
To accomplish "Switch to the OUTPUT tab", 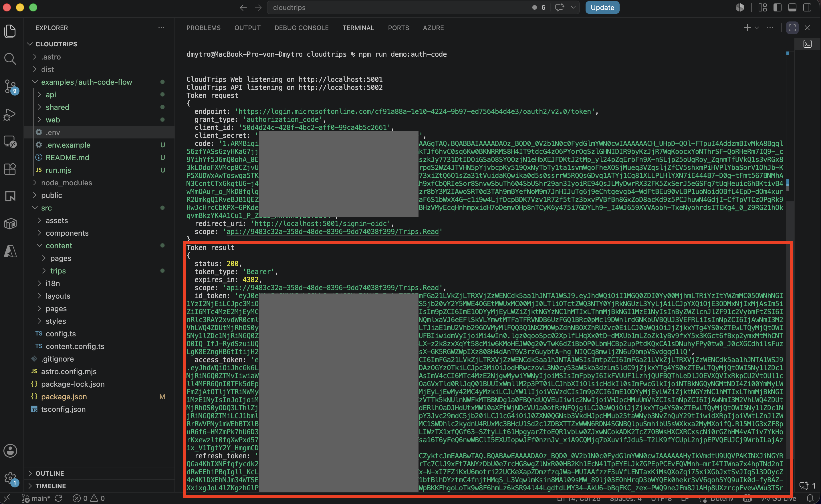I will pos(247,28).
